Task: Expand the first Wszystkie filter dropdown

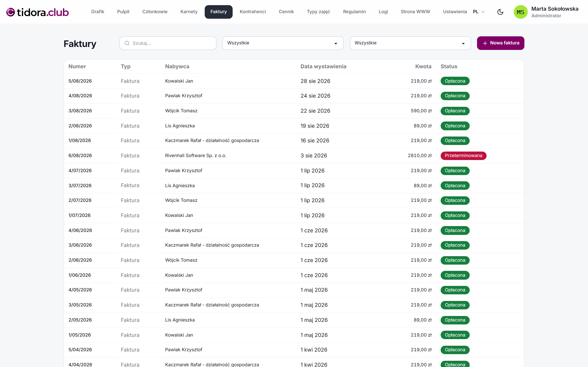Action: coord(283,43)
